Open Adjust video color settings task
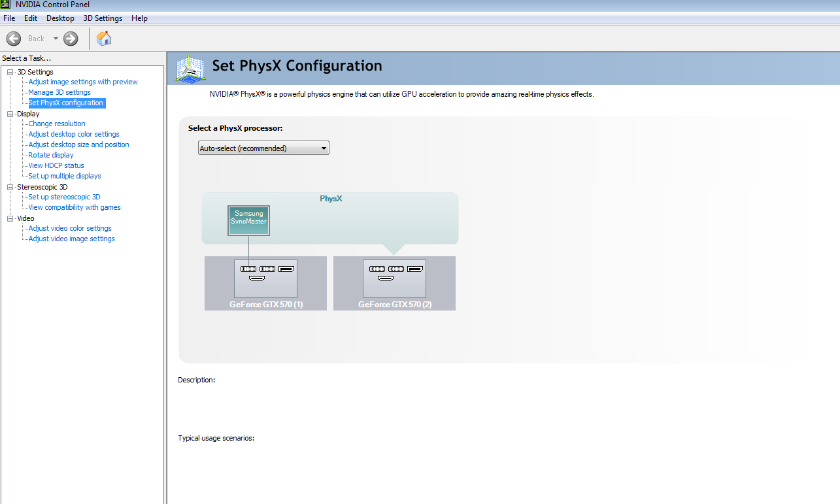 pos(70,228)
